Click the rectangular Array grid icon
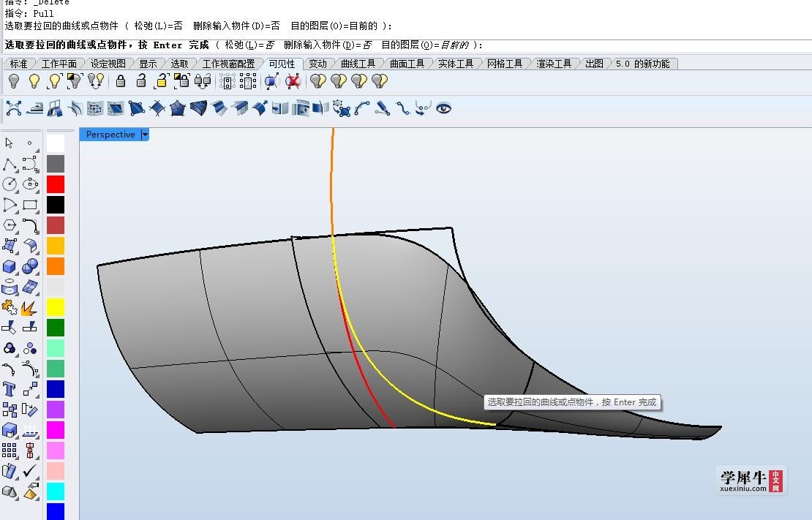The width and height of the screenshot is (812, 520). coord(10,450)
